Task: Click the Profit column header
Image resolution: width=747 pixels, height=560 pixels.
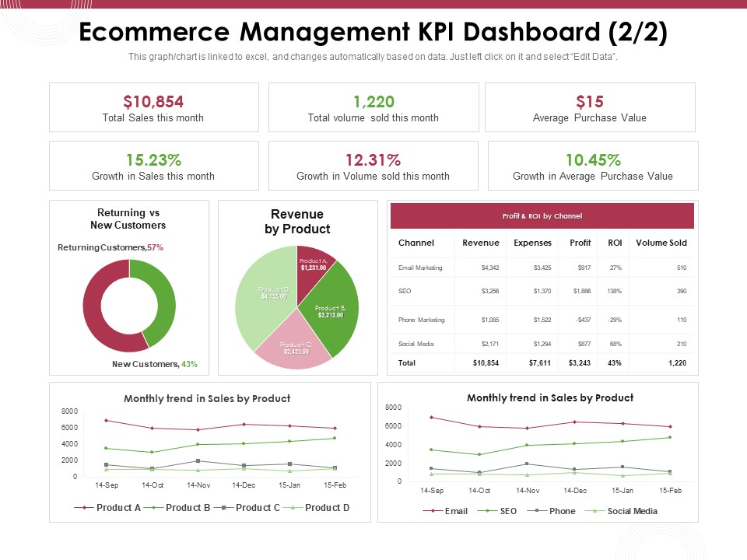Action: pyautogui.click(x=580, y=243)
